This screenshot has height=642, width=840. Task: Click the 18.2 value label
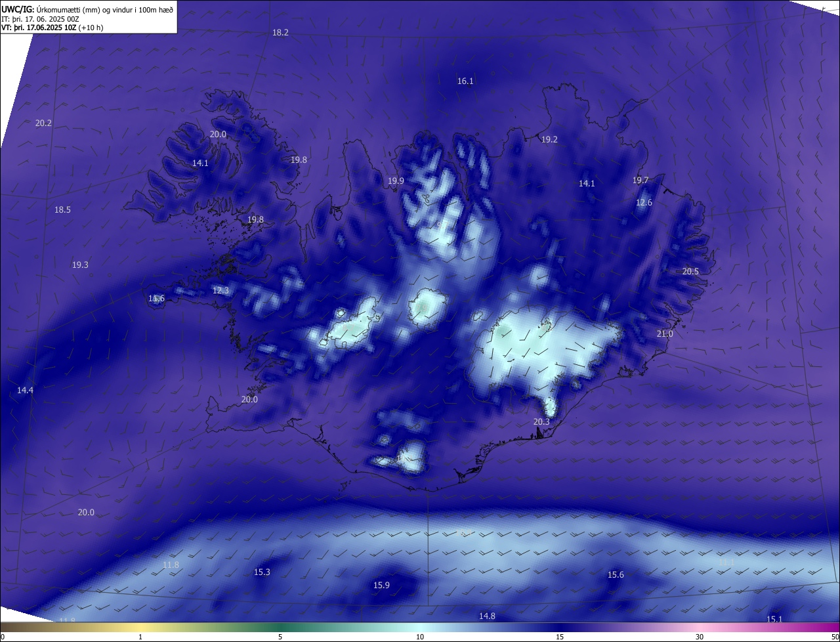point(280,32)
